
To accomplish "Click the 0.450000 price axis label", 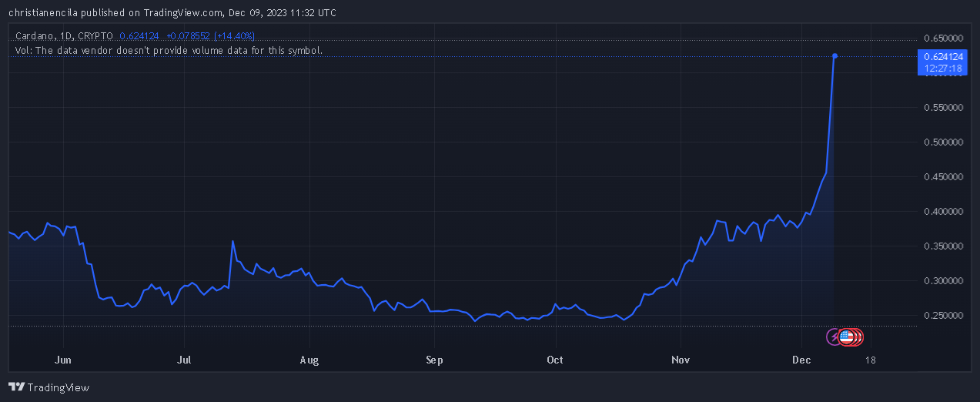I will [943, 176].
